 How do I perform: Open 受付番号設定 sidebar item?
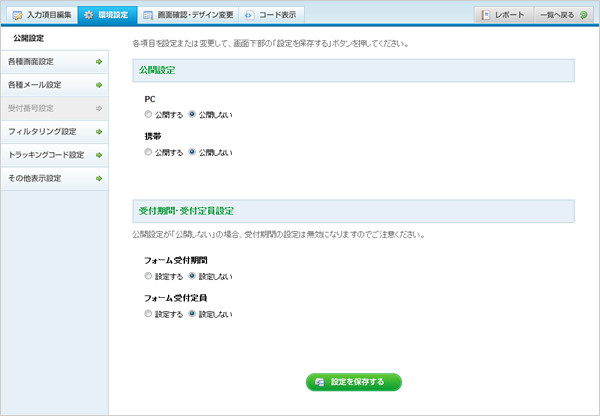[54, 108]
